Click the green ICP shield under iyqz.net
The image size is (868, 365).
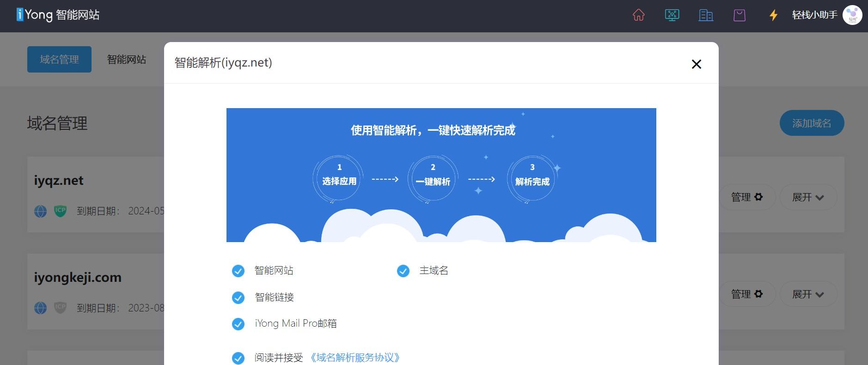[x=61, y=211]
